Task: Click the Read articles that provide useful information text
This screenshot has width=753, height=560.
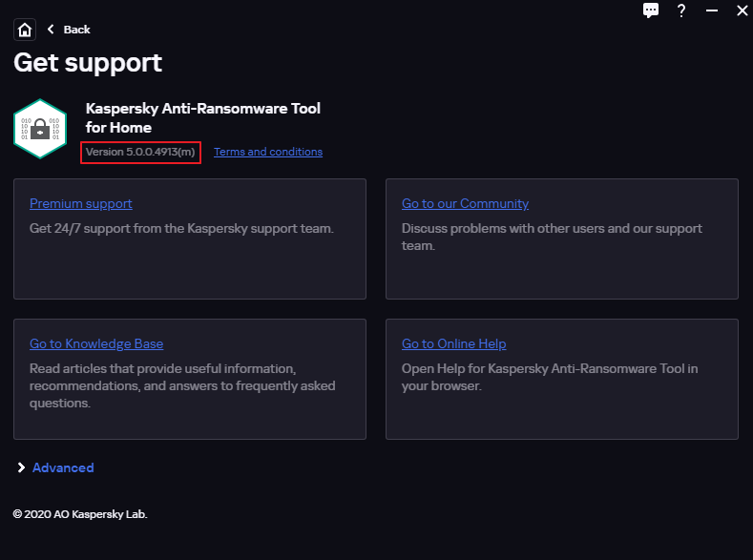Action: click(182, 385)
